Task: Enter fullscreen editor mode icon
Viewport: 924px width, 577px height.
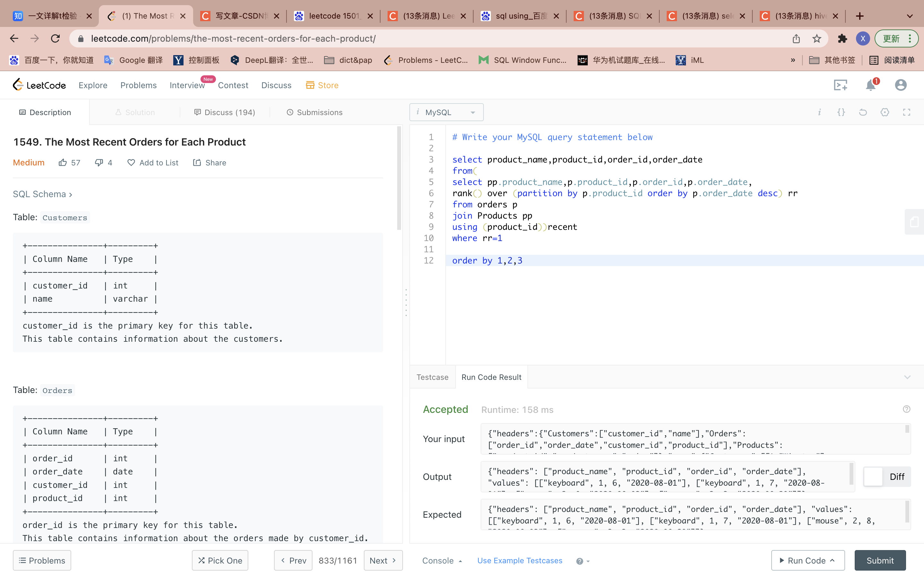Action: click(x=906, y=112)
